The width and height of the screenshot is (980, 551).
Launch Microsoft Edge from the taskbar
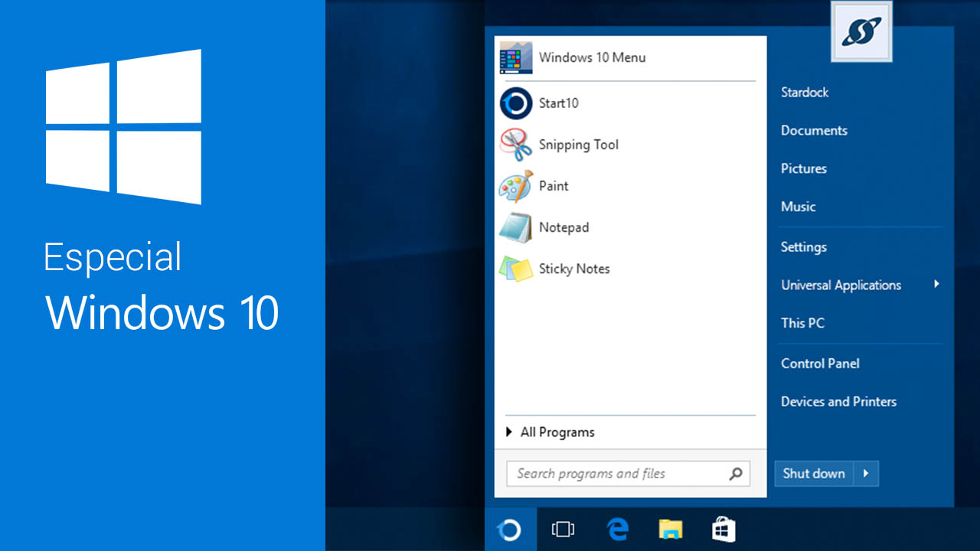point(617,529)
